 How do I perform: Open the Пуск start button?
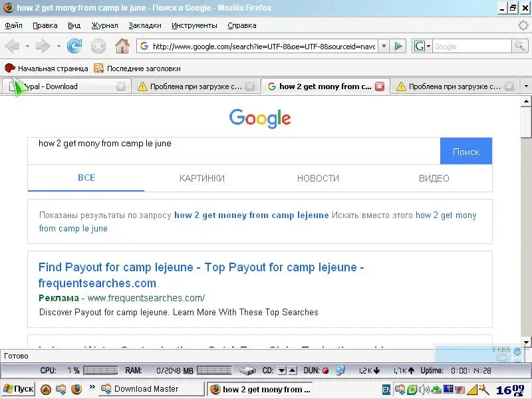point(19,389)
